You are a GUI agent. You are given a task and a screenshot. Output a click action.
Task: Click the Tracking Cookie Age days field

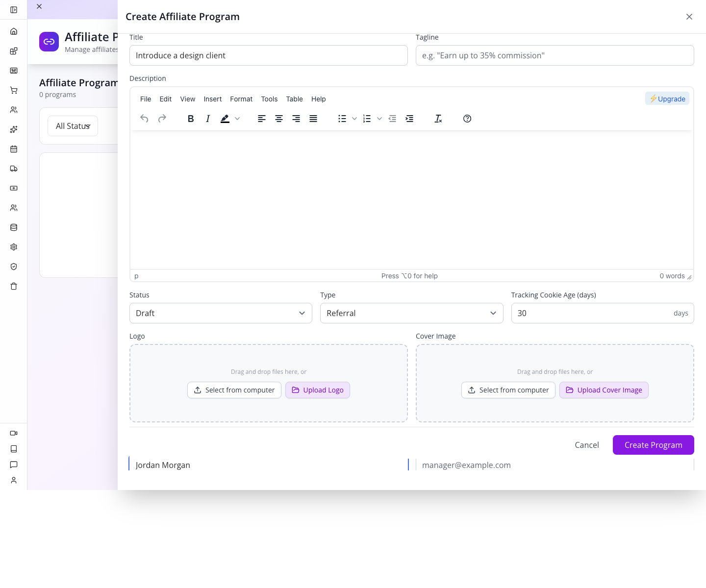[x=603, y=313]
